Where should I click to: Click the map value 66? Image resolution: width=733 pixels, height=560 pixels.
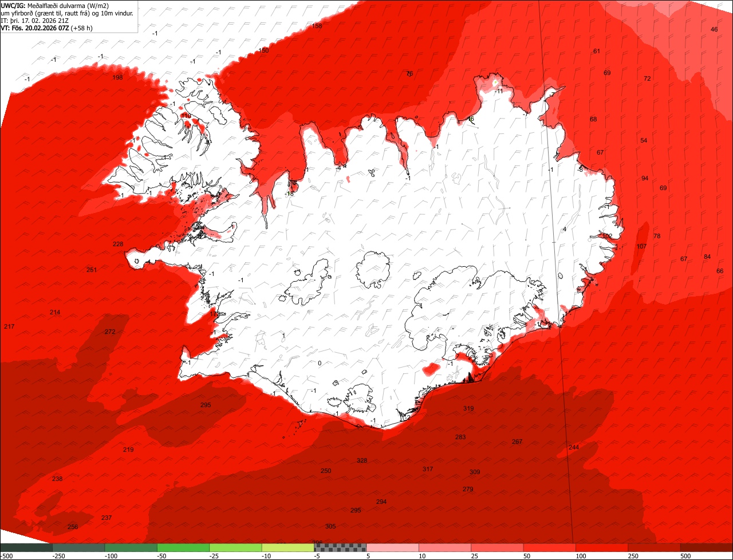[720, 271]
